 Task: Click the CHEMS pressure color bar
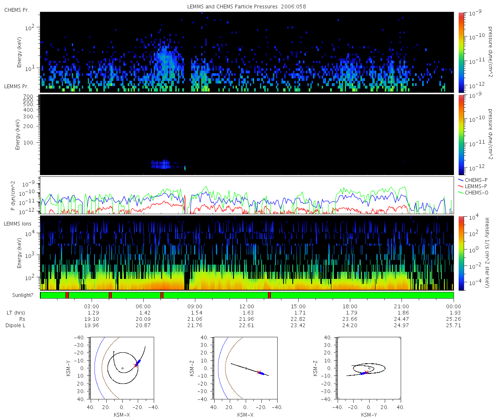point(461,52)
